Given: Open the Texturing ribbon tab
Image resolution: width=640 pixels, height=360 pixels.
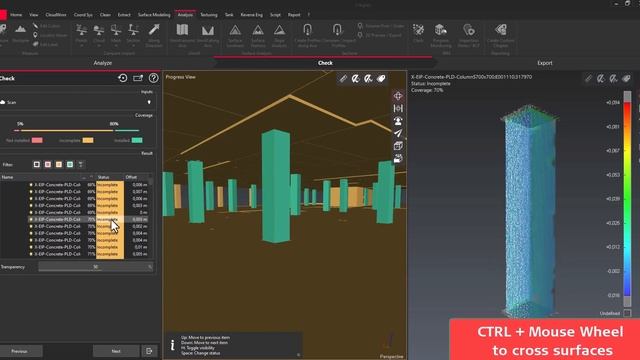Looking at the screenshot, I should tap(209, 15).
